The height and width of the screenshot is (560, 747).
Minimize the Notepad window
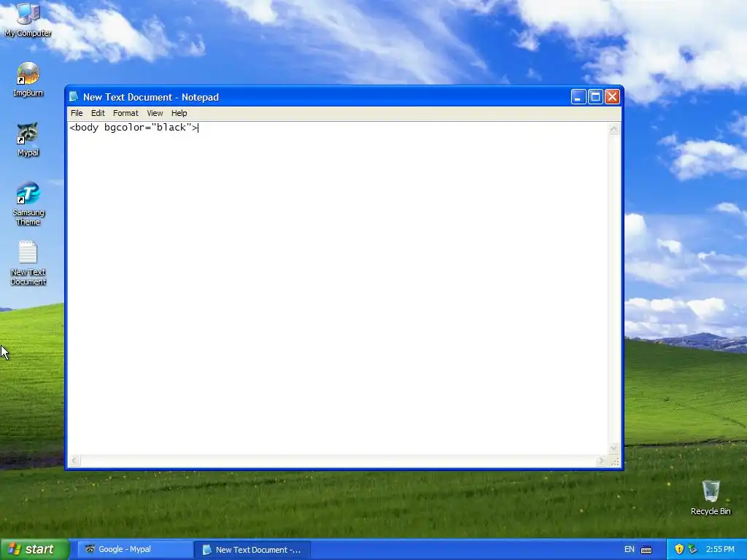[578, 97]
